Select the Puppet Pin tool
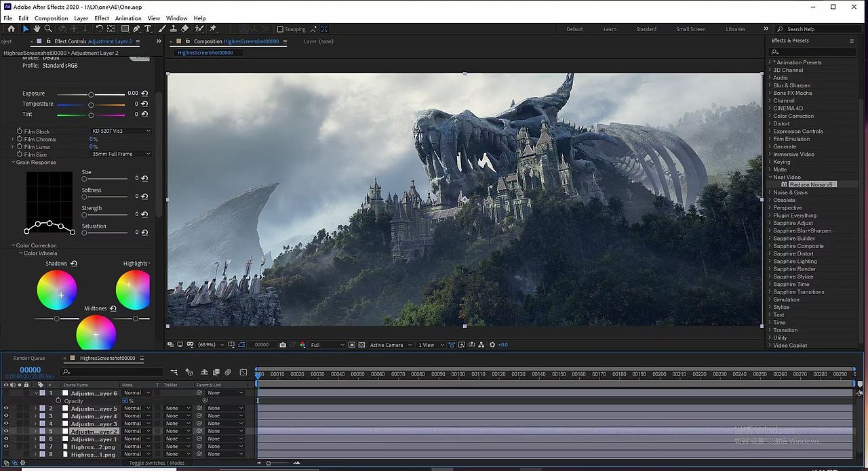This screenshot has height=471, width=868. [x=213, y=29]
